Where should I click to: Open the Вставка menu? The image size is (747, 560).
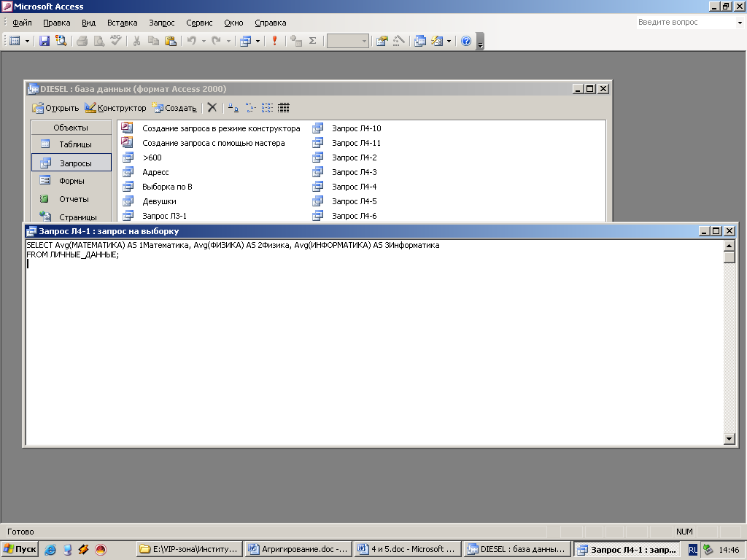click(122, 23)
